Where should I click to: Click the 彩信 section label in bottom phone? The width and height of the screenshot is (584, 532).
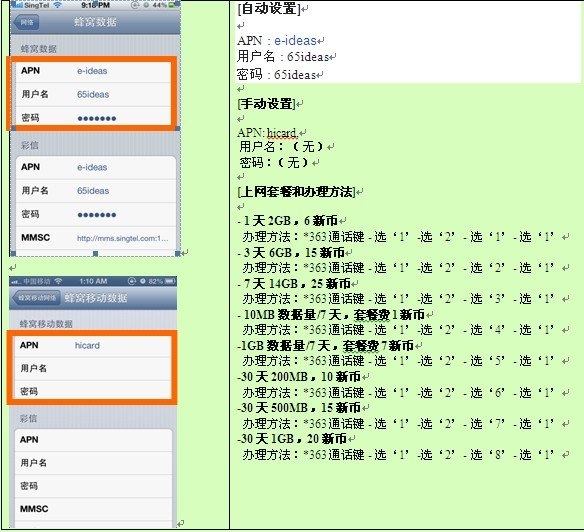(x=28, y=418)
